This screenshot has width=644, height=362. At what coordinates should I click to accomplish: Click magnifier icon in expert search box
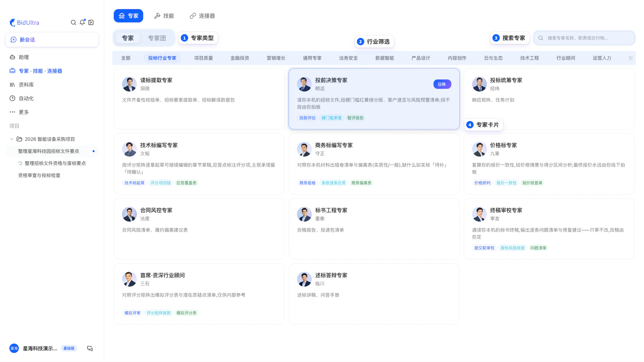coord(541,38)
